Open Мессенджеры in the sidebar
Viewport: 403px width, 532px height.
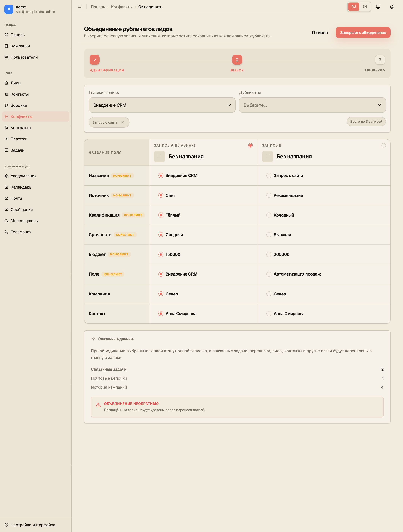(36, 221)
